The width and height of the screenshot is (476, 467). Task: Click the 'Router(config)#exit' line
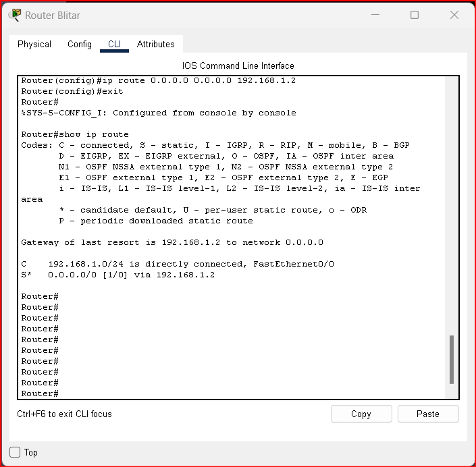(x=72, y=91)
